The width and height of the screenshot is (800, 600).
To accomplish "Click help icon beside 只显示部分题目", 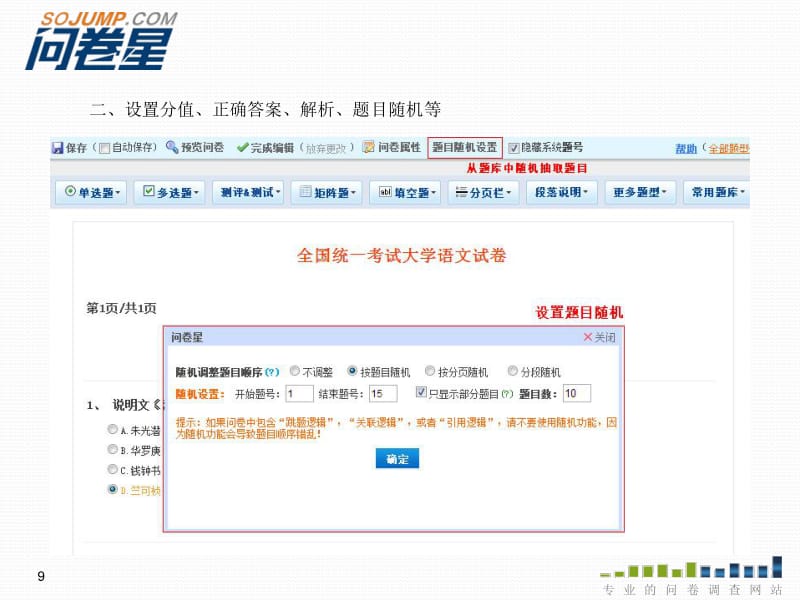I will [507, 394].
